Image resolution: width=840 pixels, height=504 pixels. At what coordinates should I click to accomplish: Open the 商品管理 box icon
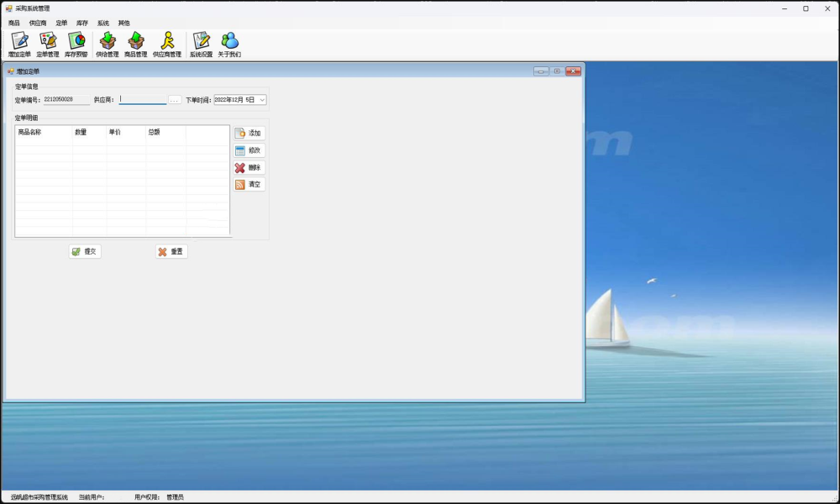tap(135, 45)
